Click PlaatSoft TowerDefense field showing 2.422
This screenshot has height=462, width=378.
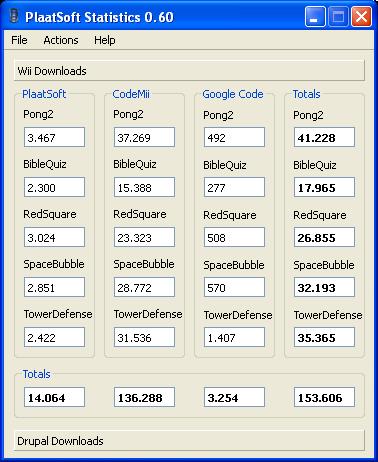click(54, 337)
